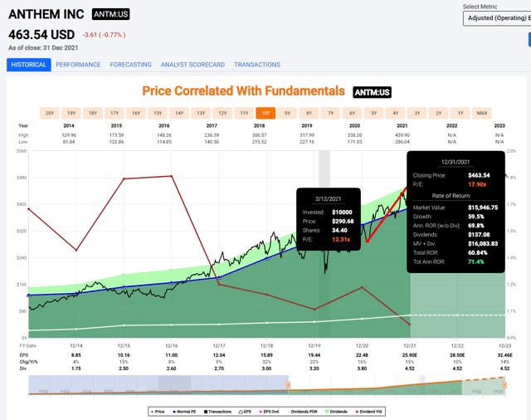Select the 9Y time range
Screen dimensions: 531x420
click(x=288, y=113)
